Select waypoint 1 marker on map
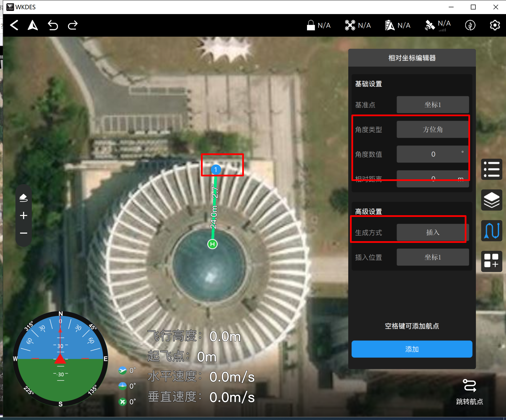 point(216,170)
